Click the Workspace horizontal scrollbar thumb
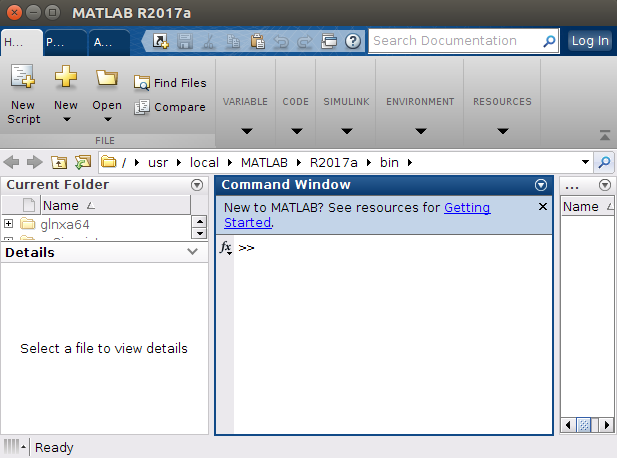Image resolution: width=617 pixels, height=458 pixels. 584,425
